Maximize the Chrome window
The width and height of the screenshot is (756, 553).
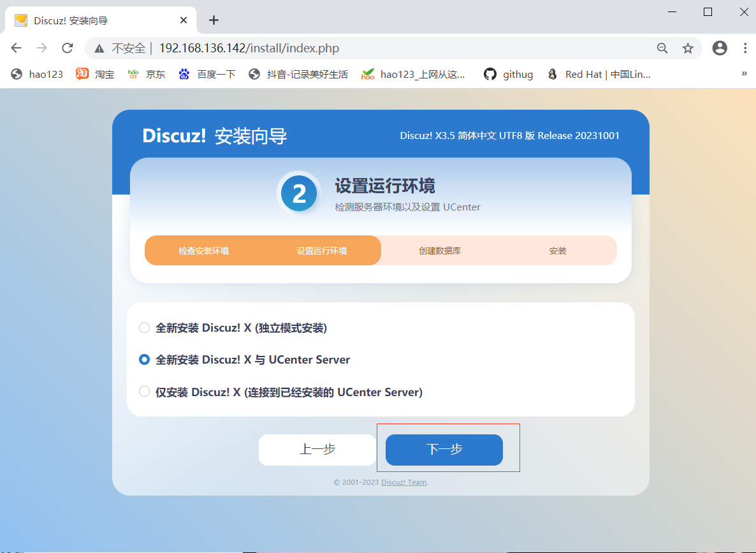tap(708, 11)
